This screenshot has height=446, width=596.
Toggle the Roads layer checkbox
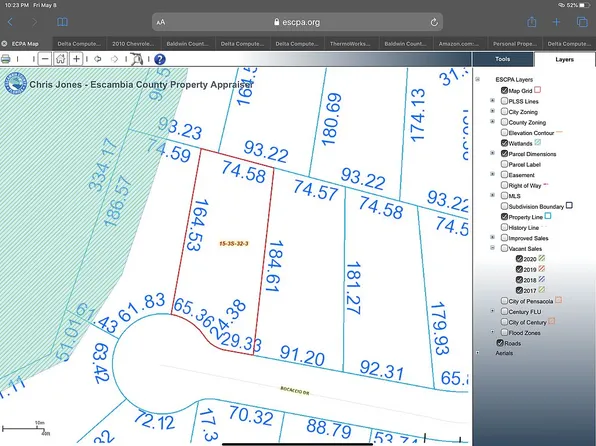[500, 343]
